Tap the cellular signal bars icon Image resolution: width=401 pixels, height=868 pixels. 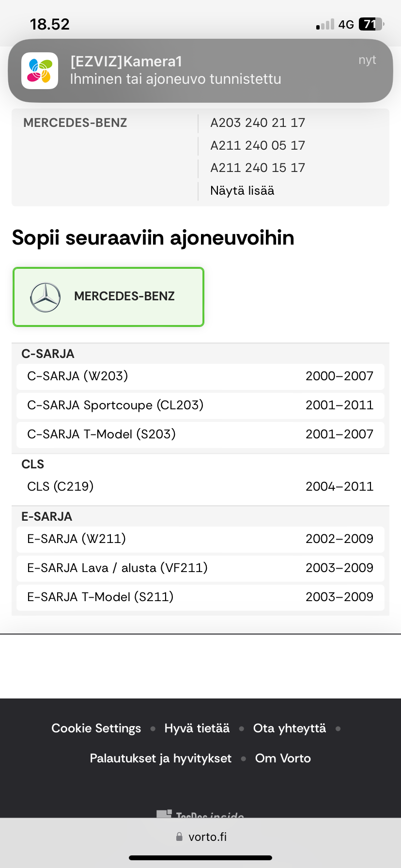pos(325,24)
